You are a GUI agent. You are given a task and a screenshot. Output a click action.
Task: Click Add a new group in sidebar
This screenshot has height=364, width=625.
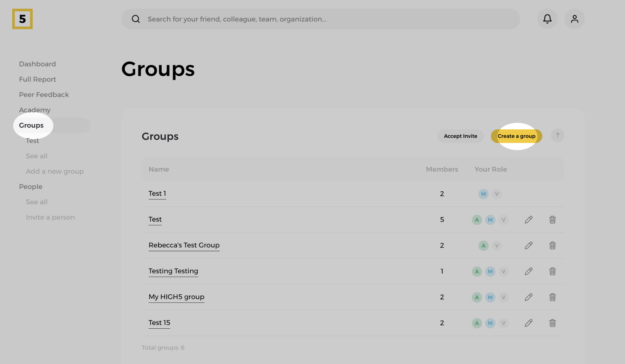point(55,171)
